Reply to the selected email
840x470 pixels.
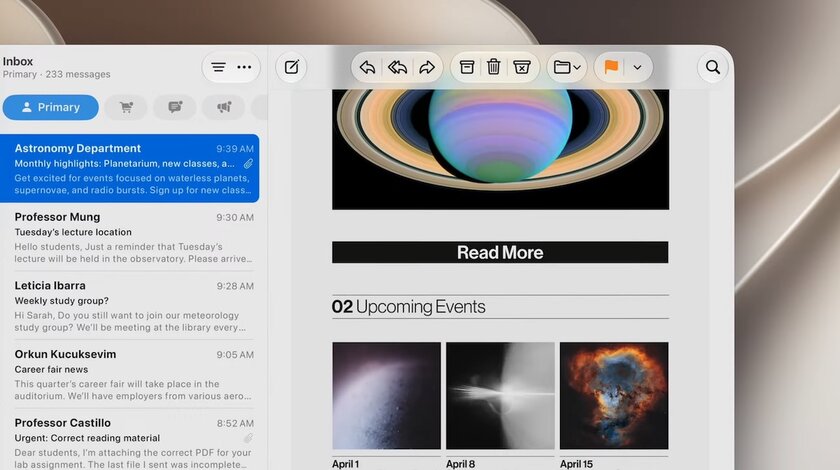click(x=368, y=67)
